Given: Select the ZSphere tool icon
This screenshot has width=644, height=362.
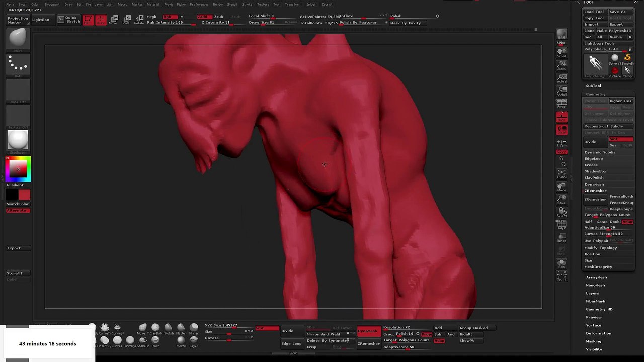Looking at the screenshot, I should click(x=615, y=72).
